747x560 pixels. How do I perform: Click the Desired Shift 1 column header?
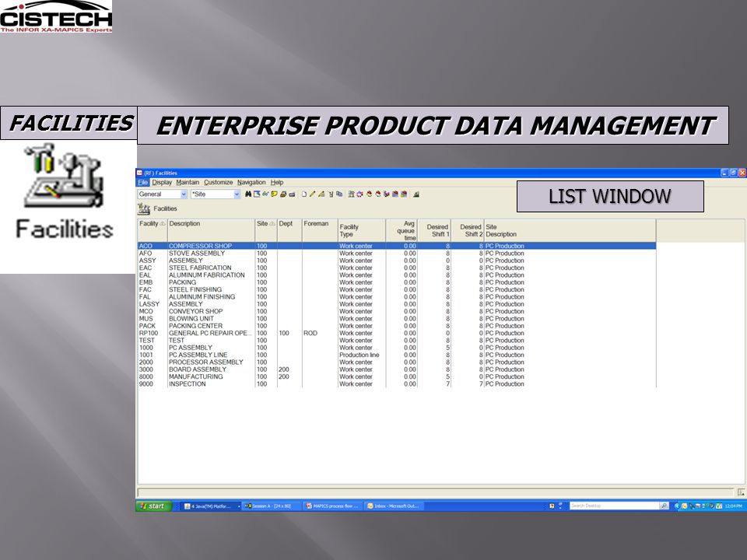(434, 230)
